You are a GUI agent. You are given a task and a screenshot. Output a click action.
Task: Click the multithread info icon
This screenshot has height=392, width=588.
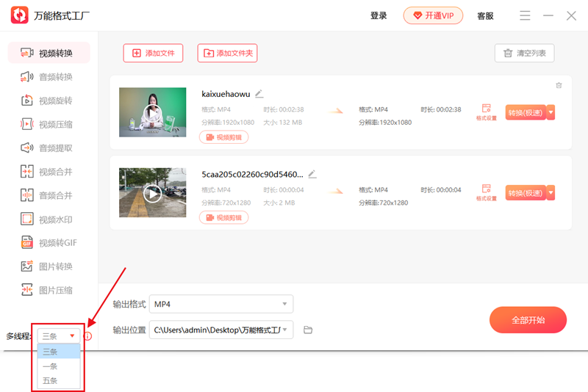coord(87,335)
